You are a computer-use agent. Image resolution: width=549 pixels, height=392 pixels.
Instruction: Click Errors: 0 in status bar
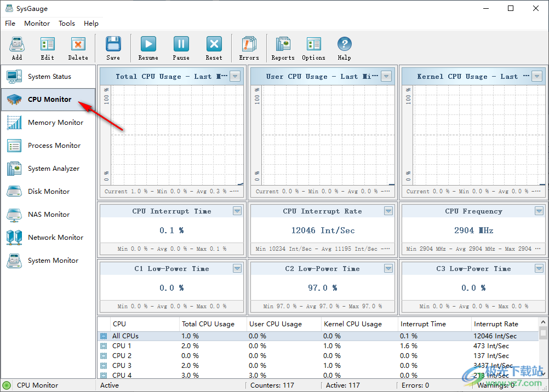pyautogui.click(x=415, y=385)
